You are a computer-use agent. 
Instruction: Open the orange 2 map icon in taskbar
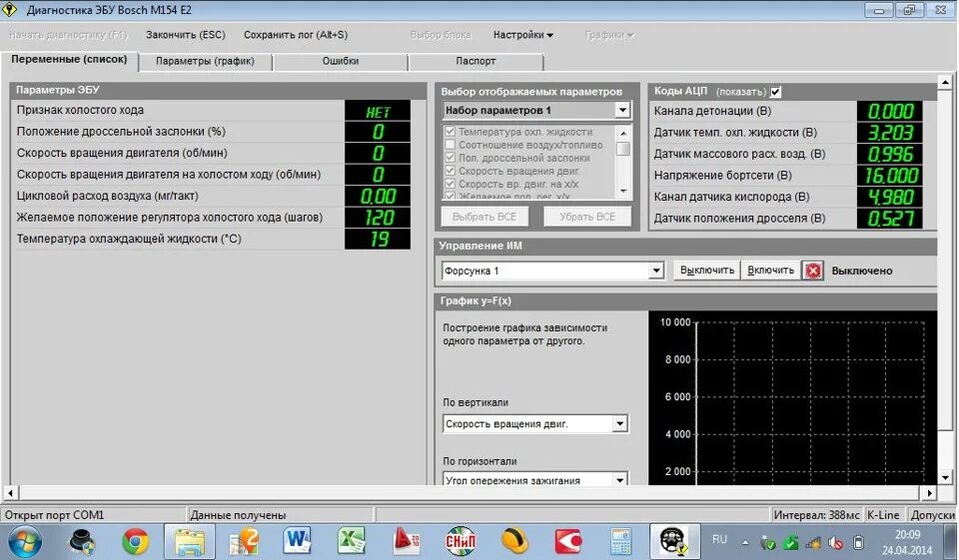tap(244, 542)
